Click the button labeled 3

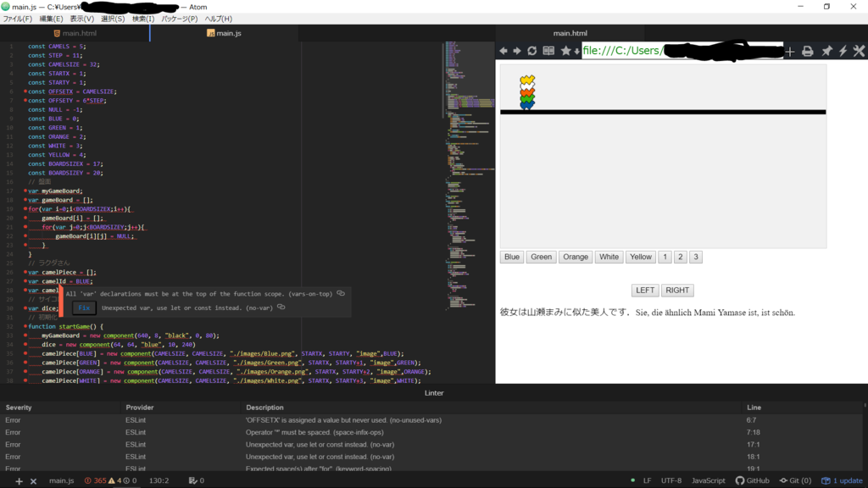(696, 257)
